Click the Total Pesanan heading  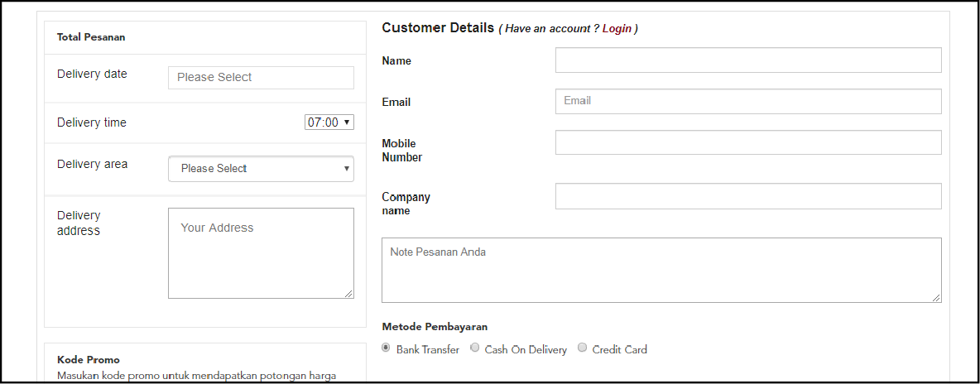pyautogui.click(x=91, y=37)
